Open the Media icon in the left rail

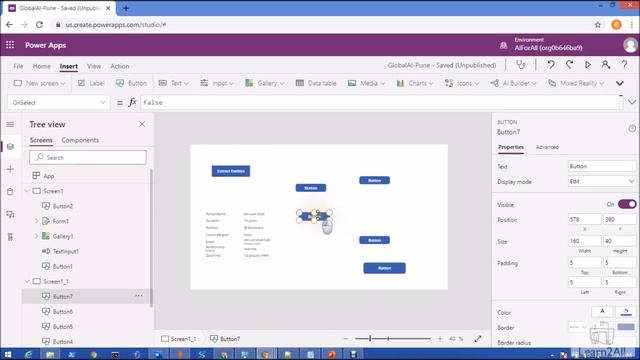(x=10, y=214)
